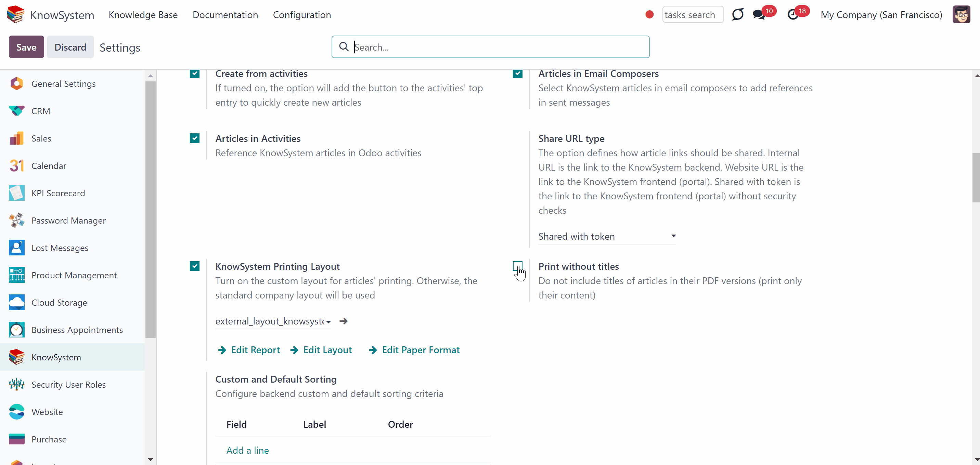Viewport: 980px width, 465px height.
Task: Select the Lost Messages app icon
Action: click(x=17, y=248)
